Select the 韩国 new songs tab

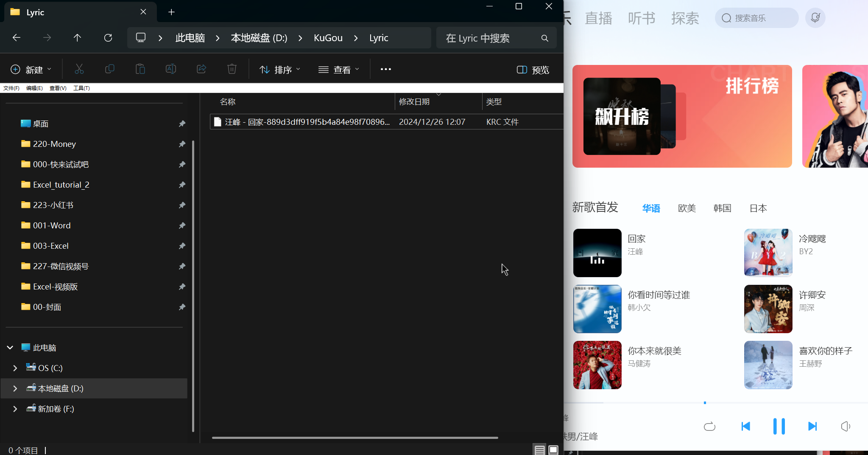click(x=722, y=208)
